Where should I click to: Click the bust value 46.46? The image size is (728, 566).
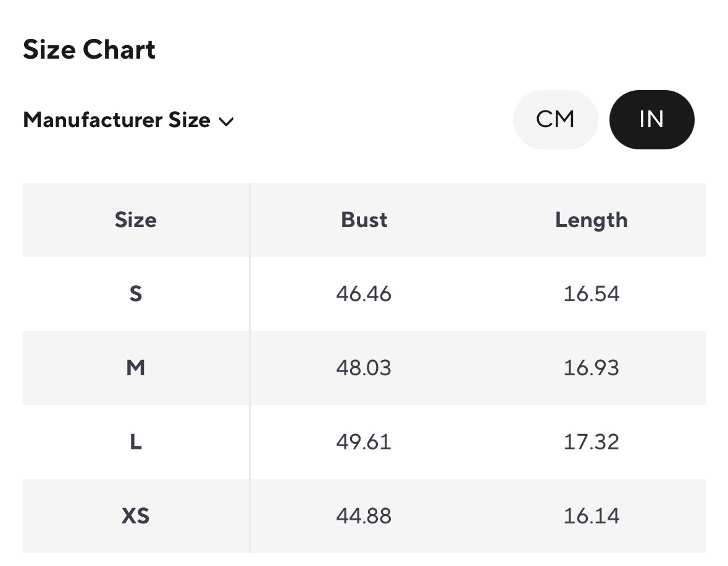coord(364,294)
